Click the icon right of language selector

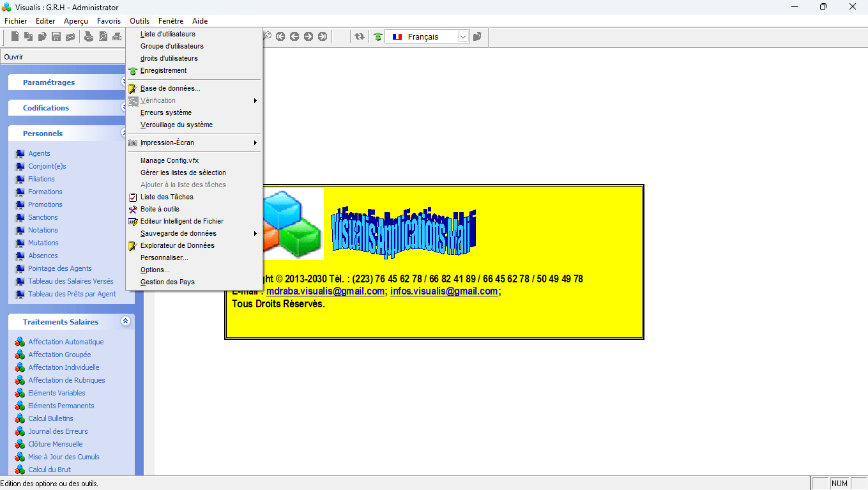click(477, 36)
